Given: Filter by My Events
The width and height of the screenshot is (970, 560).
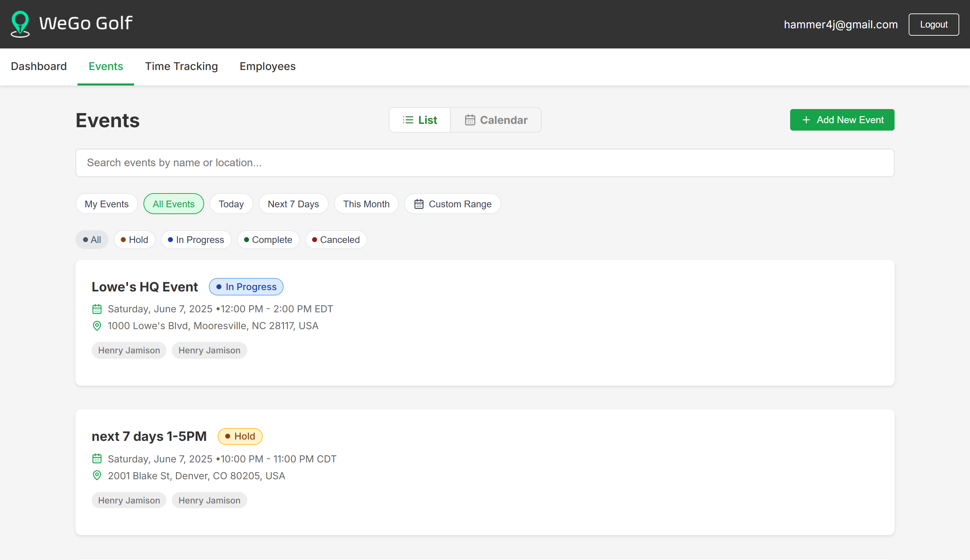Looking at the screenshot, I should tap(107, 204).
